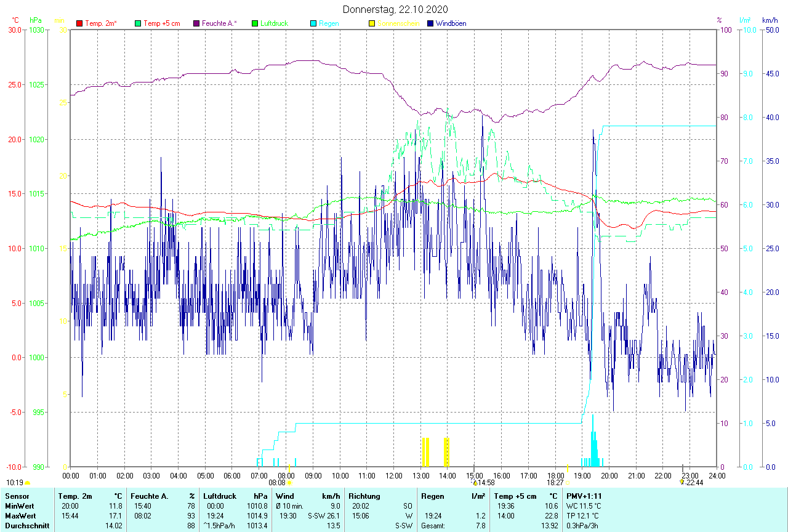788x532 pixels.
Task: Click the dew point value 'TP 12.1 °C'
Action: [583, 516]
